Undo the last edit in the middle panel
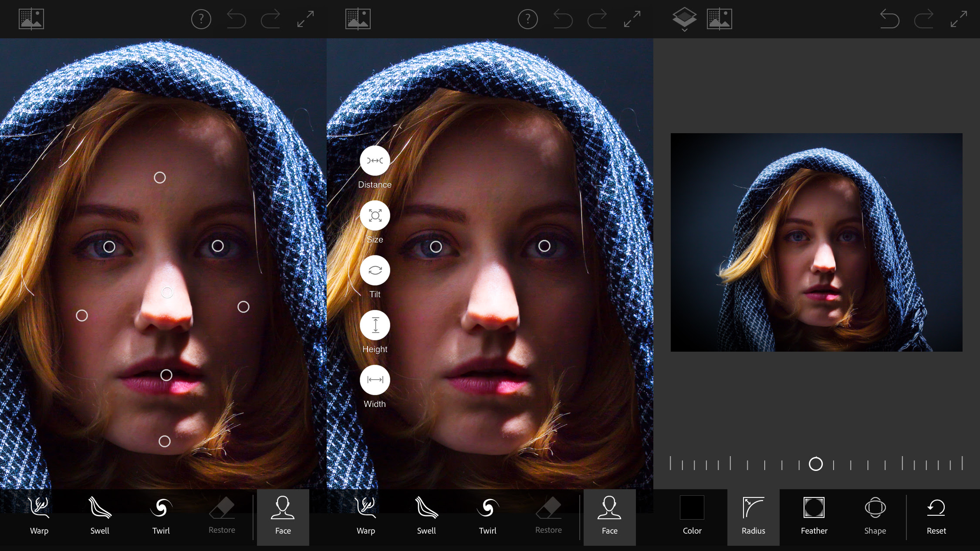Image resolution: width=980 pixels, height=551 pixels. pos(563,19)
